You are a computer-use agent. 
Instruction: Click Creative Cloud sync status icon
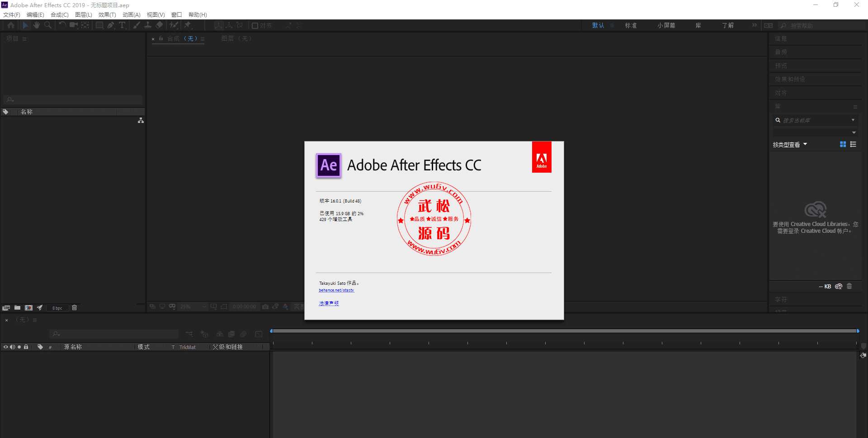tap(839, 286)
